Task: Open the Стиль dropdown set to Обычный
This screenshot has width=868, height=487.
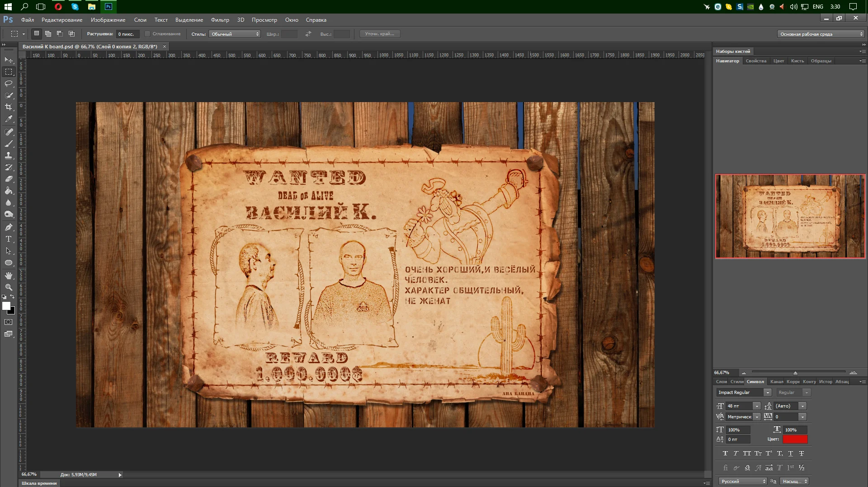Action: [235, 34]
